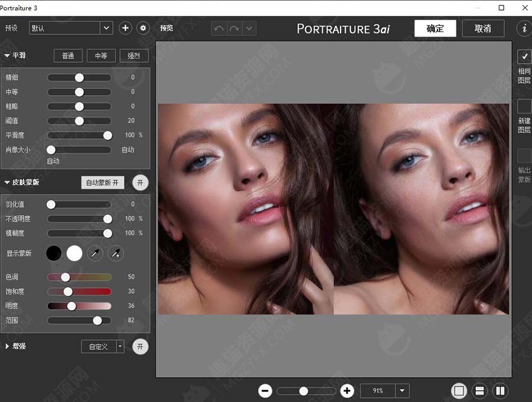
Task: Select the black mask color swatch
Action: pyautogui.click(x=54, y=254)
